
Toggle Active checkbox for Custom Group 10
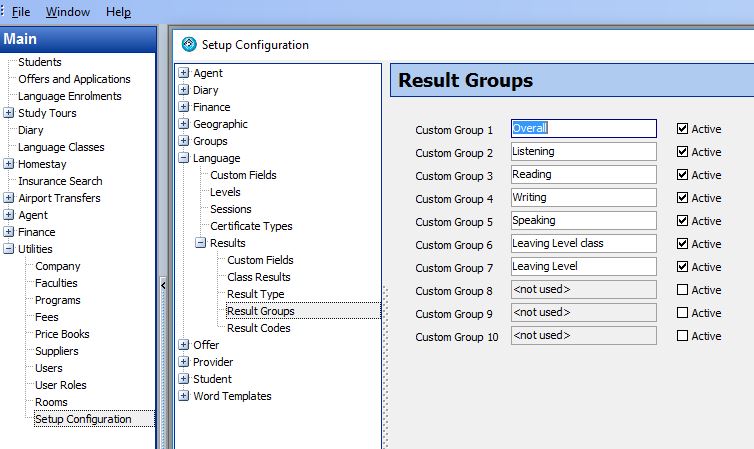click(683, 336)
